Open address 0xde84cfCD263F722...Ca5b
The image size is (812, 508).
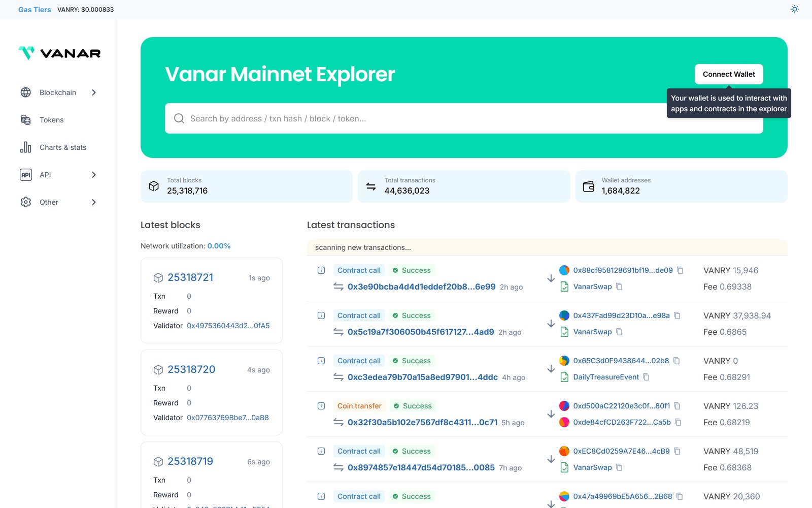[x=622, y=422]
